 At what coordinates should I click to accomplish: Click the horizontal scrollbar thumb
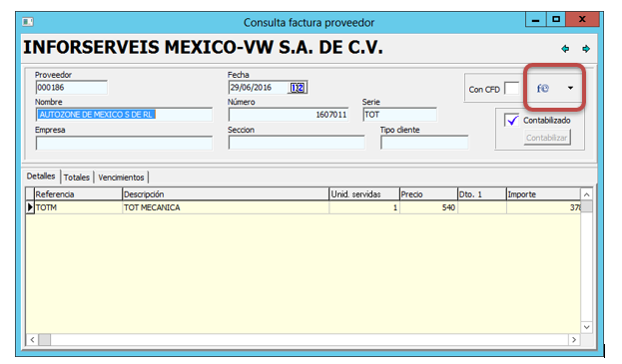(44, 339)
